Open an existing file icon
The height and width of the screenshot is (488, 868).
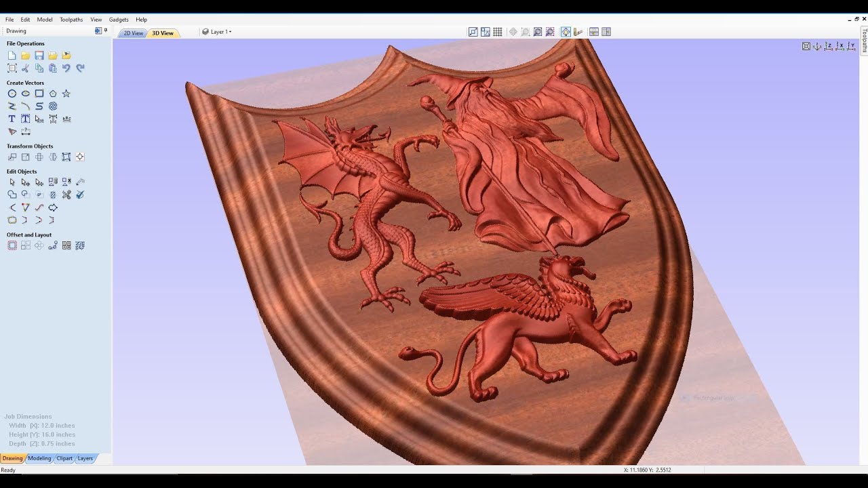(x=26, y=56)
